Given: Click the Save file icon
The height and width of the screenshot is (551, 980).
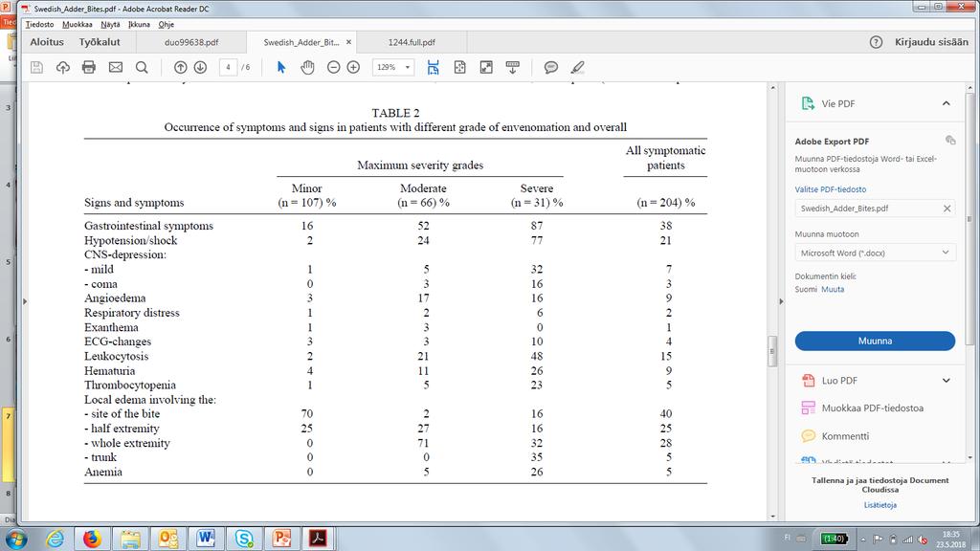Looking at the screenshot, I should pyautogui.click(x=37, y=68).
